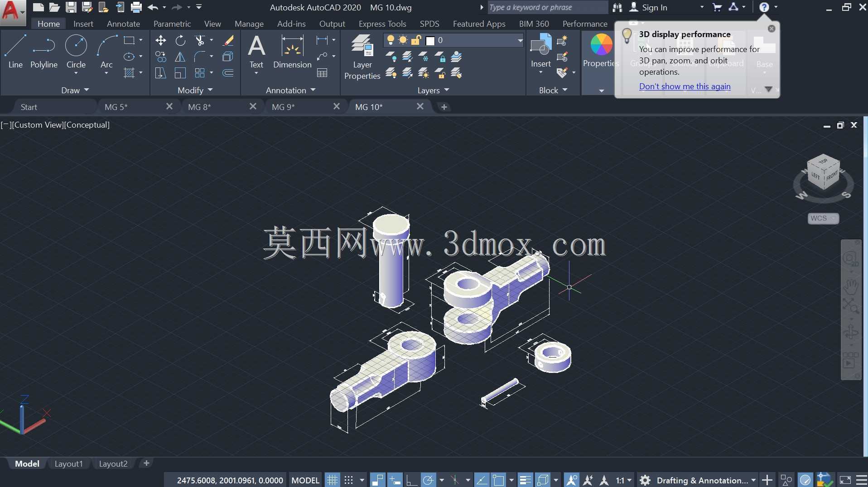Expand the Block panel
868x487 pixels.
tap(553, 90)
